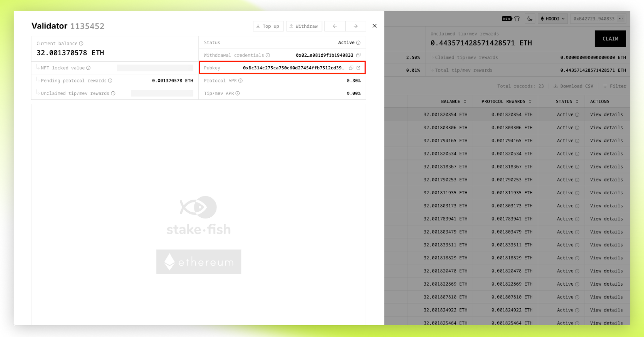644x337 pixels.
Task: Open the wallet address ellipsis menu
Action: (621, 18)
